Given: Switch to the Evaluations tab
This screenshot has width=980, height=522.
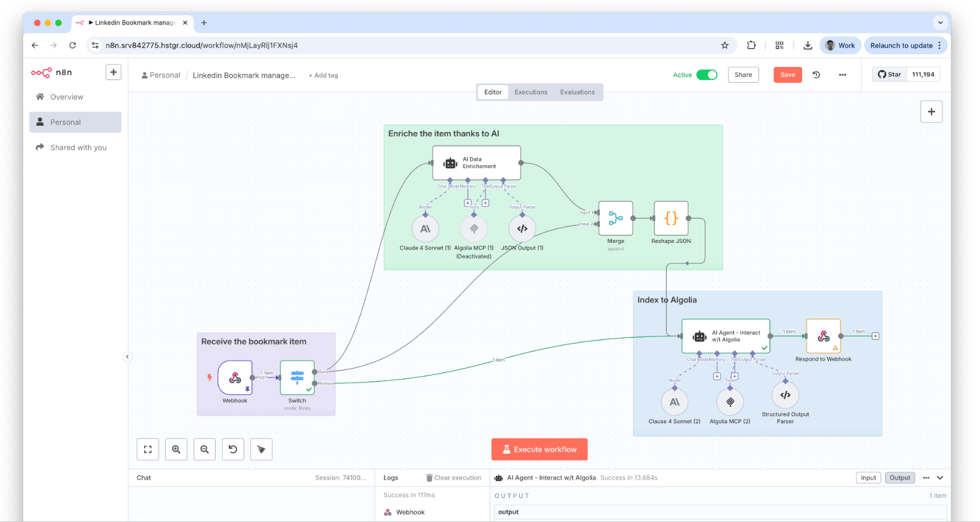Looking at the screenshot, I should (x=577, y=92).
